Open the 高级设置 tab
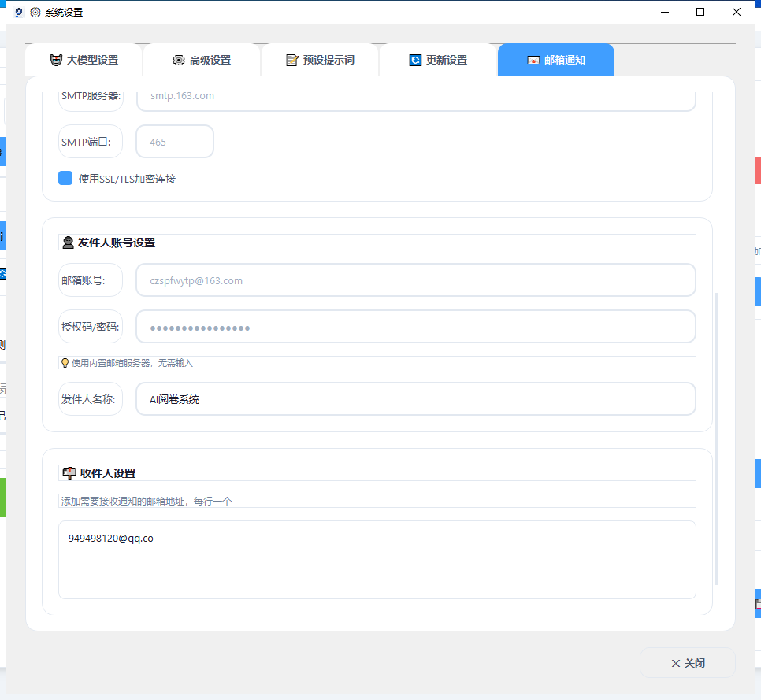The height and width of the screenshot is (700, 761). (202, 60)
